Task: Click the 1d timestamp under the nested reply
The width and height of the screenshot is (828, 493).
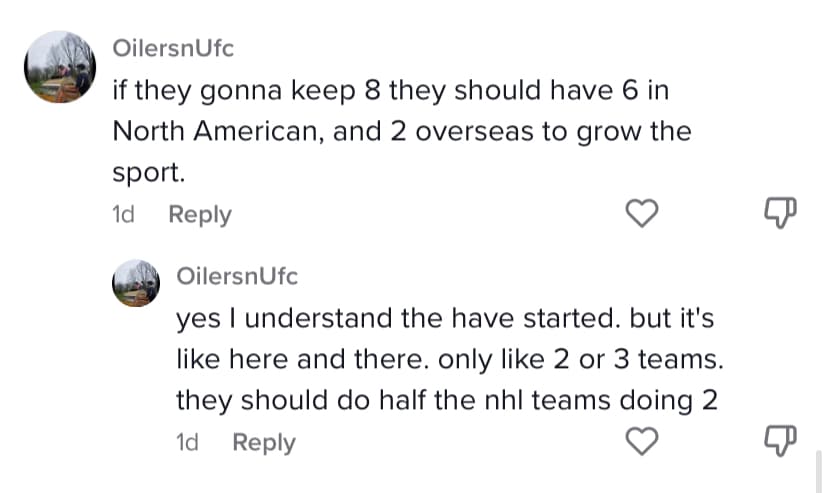Action: click(x=188, y=442)
